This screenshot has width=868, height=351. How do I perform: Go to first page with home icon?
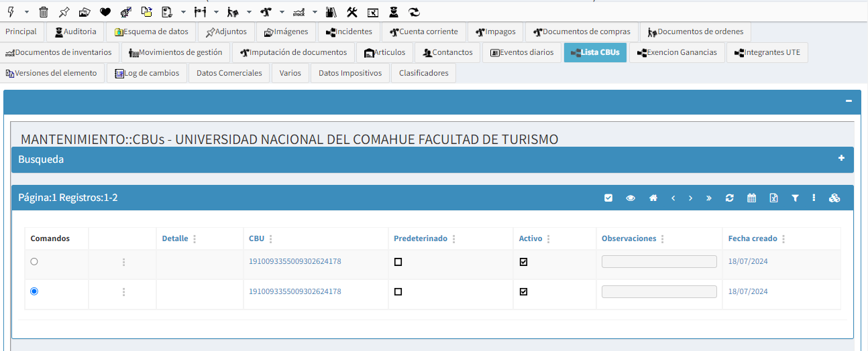(653, 198)
